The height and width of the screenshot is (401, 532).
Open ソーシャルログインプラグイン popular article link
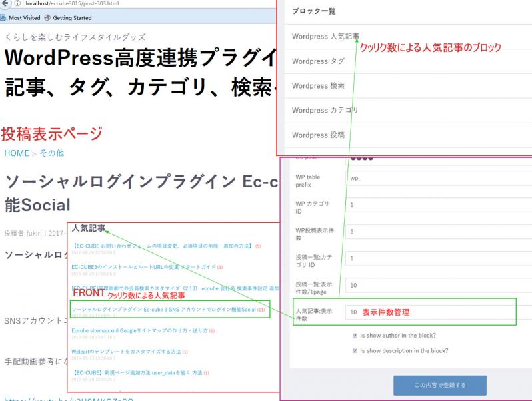(163, 310)
